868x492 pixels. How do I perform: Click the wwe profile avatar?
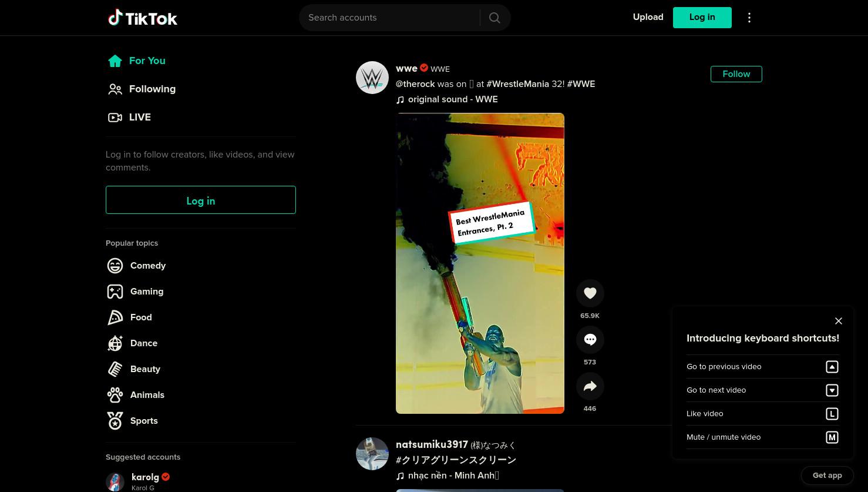372,78
